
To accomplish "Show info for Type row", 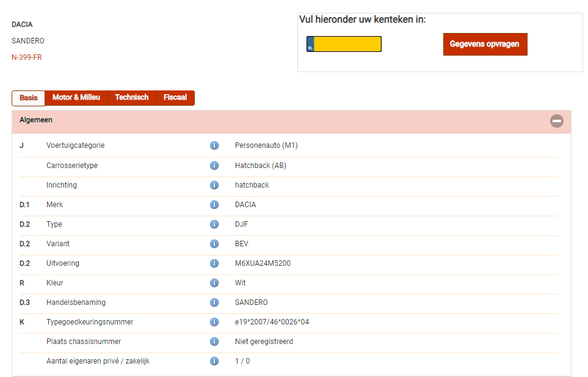I will [x=214, y=224].
